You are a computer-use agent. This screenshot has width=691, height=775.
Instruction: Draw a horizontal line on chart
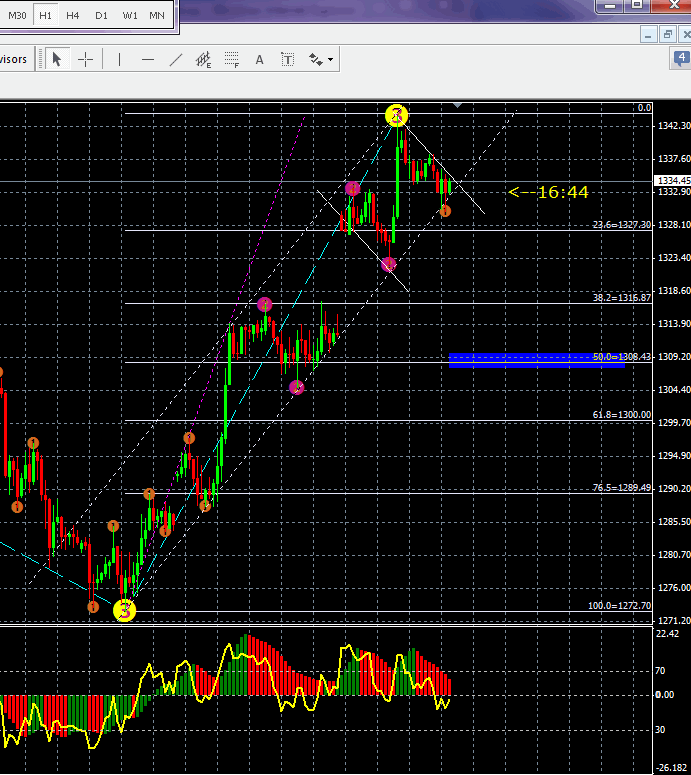pos(147,60)
